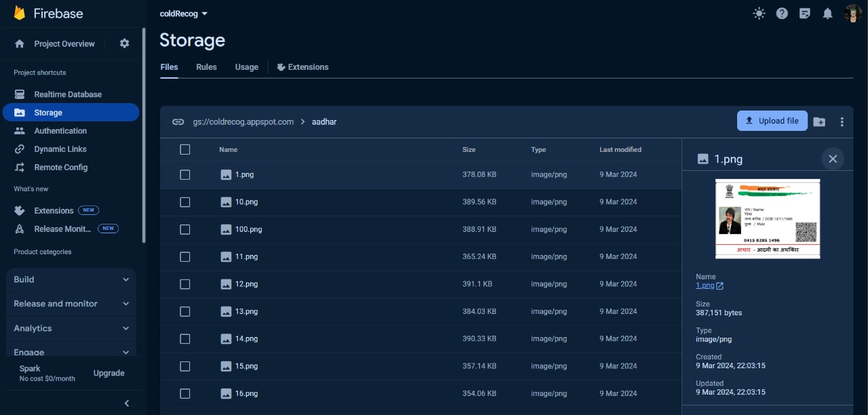Click the image file icon beside 13.png
Viewport: 868px width, 415px height.
[226, 311]
